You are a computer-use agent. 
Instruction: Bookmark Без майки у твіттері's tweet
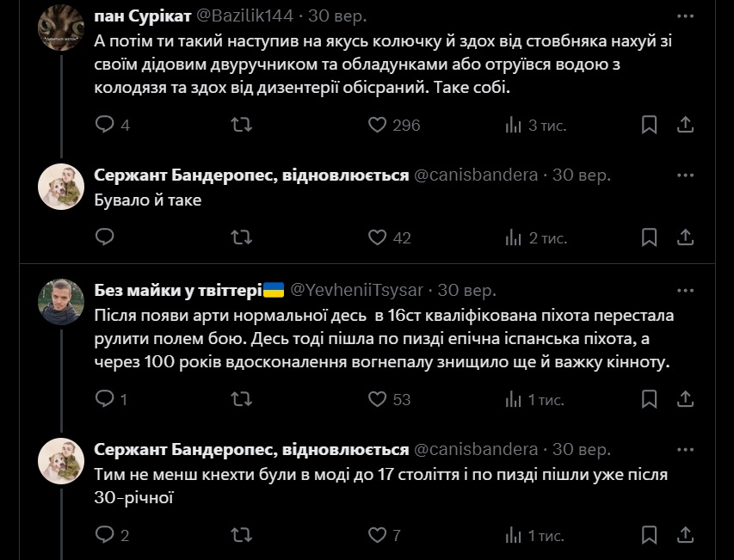click(x=650, y=399)
